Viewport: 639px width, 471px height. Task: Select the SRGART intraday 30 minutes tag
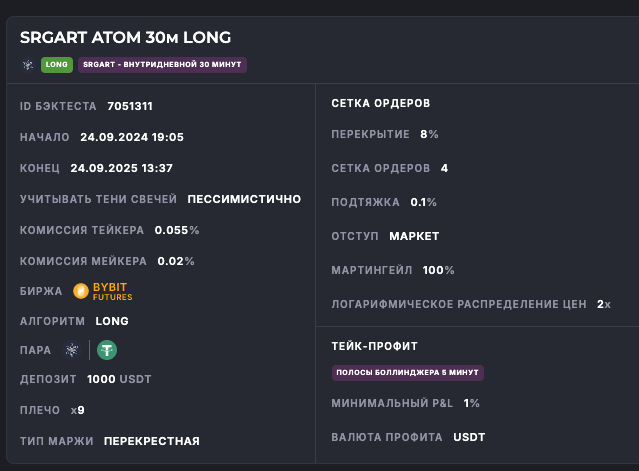click(x=163, y=65)
